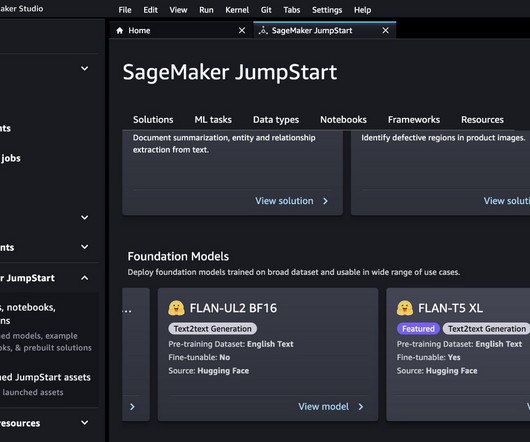Switch to the Home tab
The width and height of the screenshot is (530, 442).
click(x=181, y=30)
